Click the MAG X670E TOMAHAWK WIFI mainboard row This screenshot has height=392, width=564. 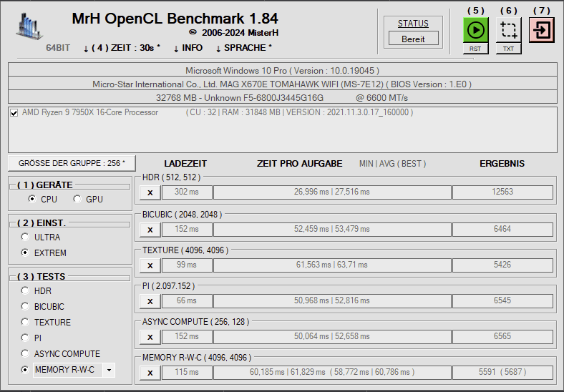click(x=283, y=84)
